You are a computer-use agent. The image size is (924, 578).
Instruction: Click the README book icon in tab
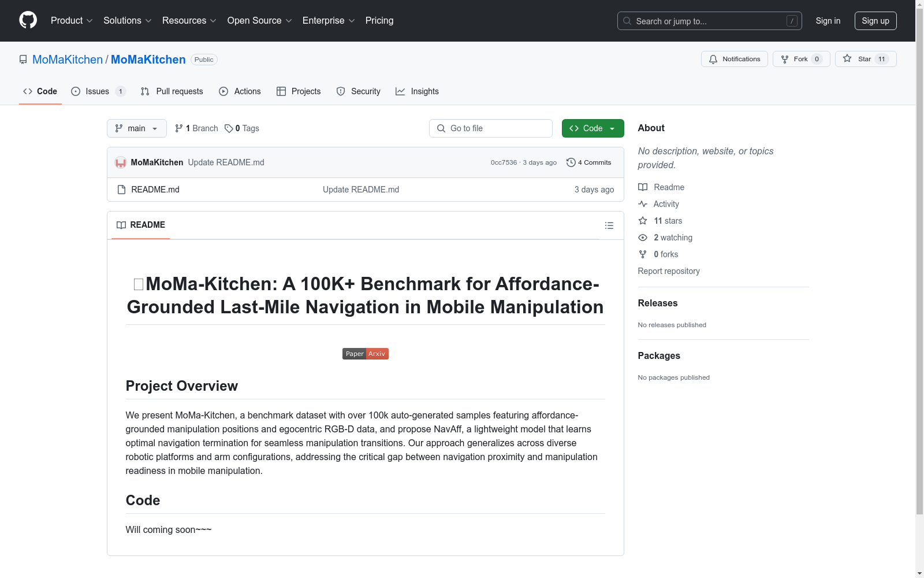(x=121, y=225)
